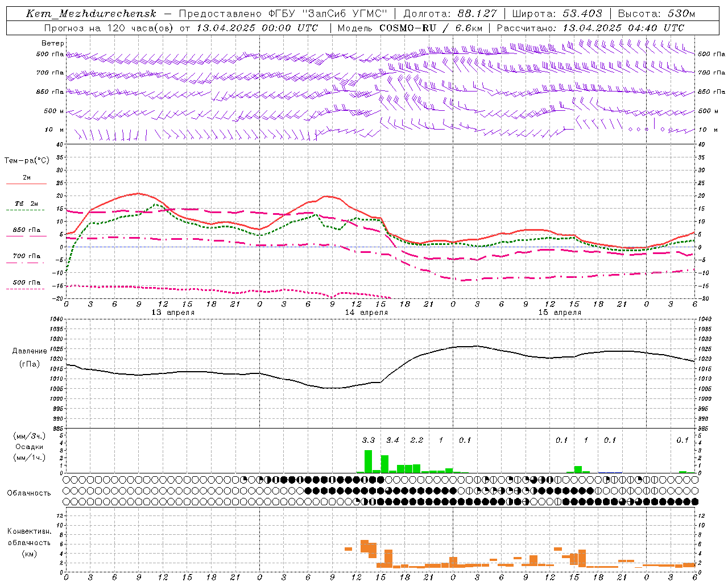
Task: Click the Конвективн. convective cloud label
Action: [29, 531]
